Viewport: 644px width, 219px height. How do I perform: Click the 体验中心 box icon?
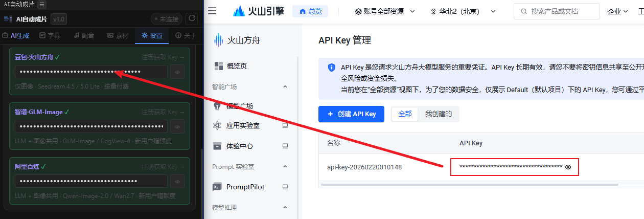pyautogui.click(x=218, y=146)
